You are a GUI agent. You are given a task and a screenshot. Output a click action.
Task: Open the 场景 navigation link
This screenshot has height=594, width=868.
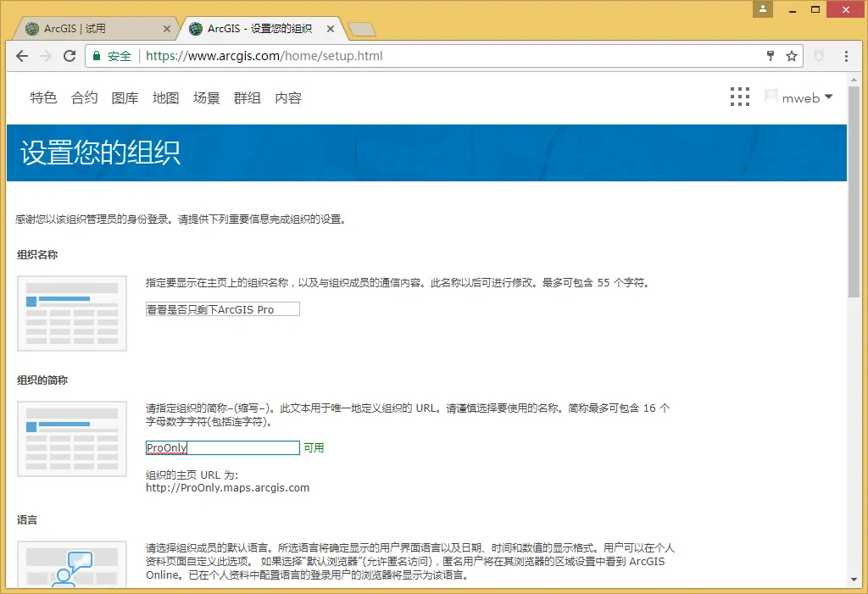207,98
